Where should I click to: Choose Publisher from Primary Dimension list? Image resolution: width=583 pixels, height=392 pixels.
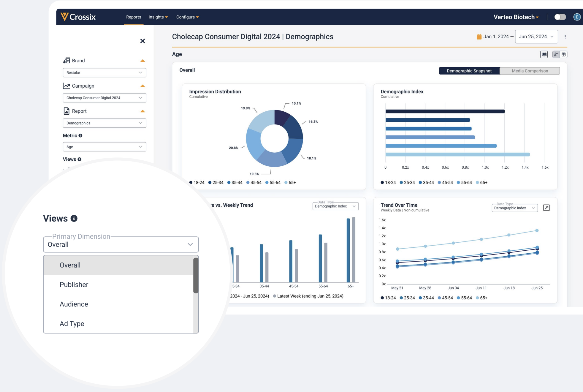point(74,284)
